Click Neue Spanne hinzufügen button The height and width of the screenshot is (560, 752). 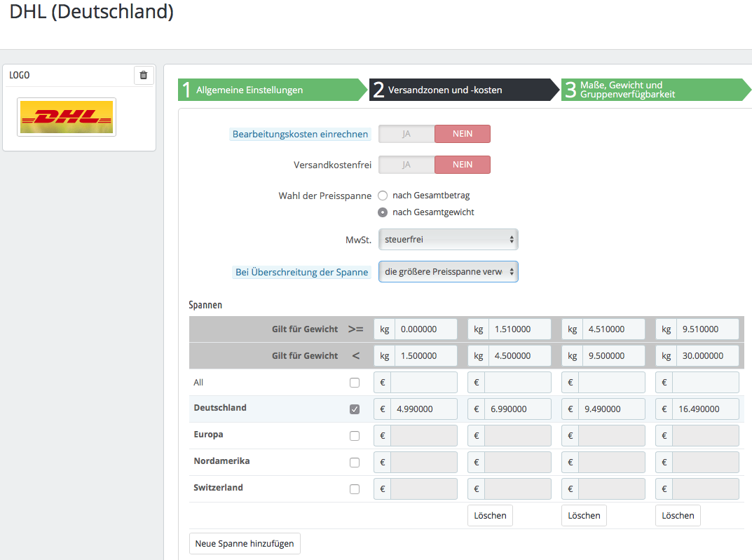pyautogui.click(x=245, y=544)
